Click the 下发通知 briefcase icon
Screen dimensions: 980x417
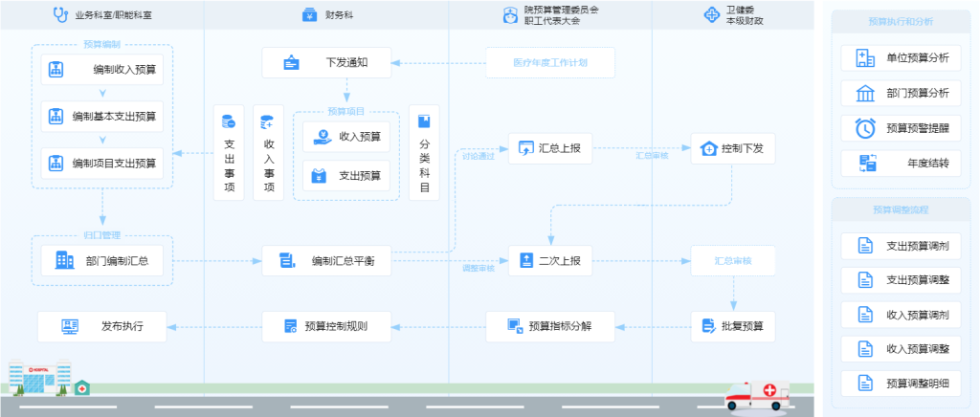pyautogui.click(x=291, y=64)
